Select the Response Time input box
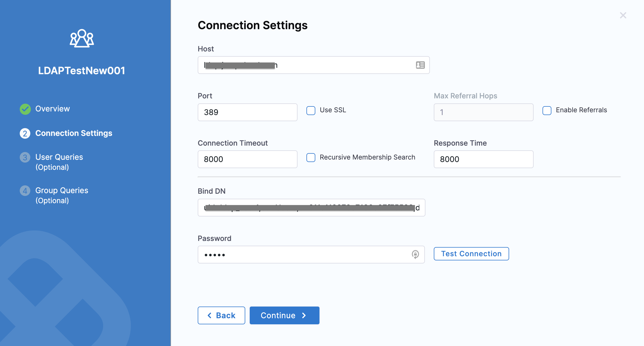The width and height of the screenshot is (644, 346). click(483, 159)
